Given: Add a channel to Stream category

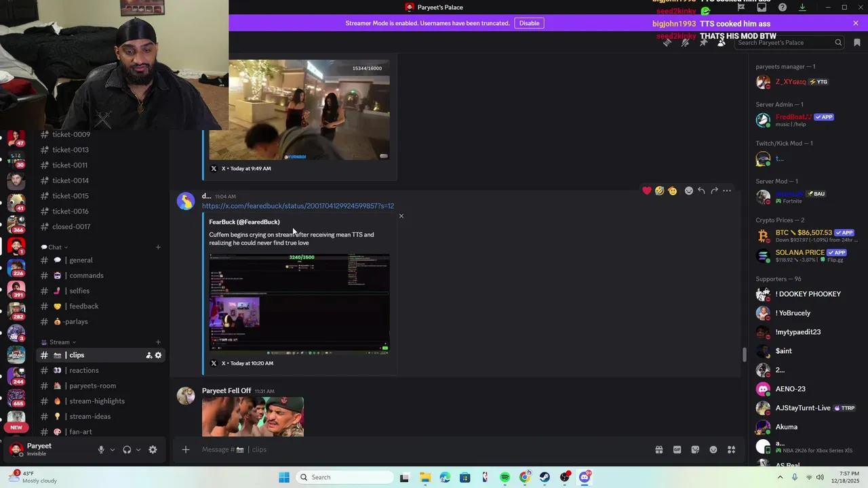Looking at the screenshot, I should coord(158,342).
